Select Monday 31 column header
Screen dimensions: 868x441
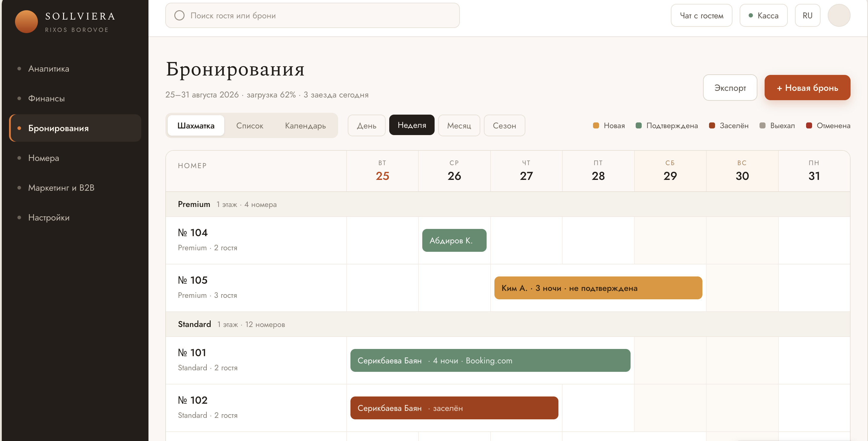point(814,171)
